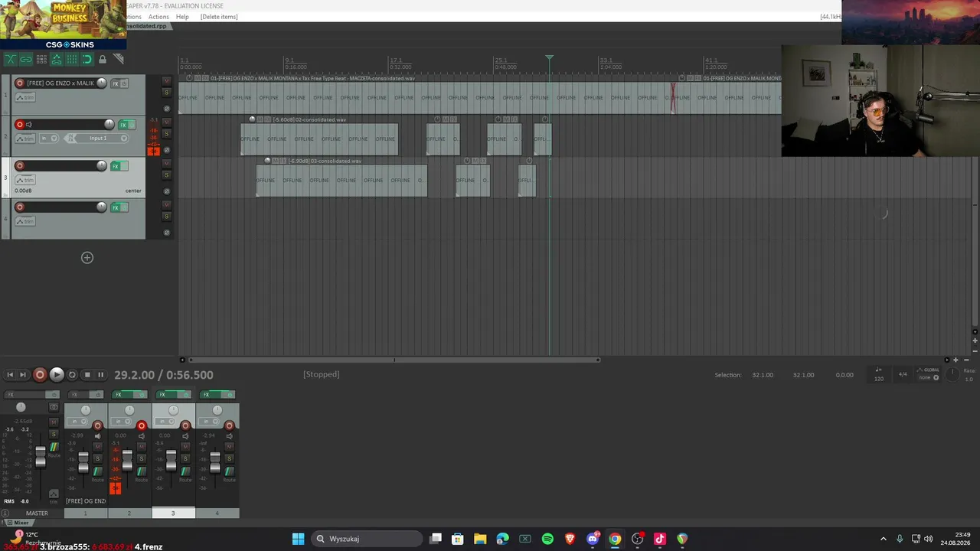Select mixer track tab labeled 3

[x=173, y=513]
